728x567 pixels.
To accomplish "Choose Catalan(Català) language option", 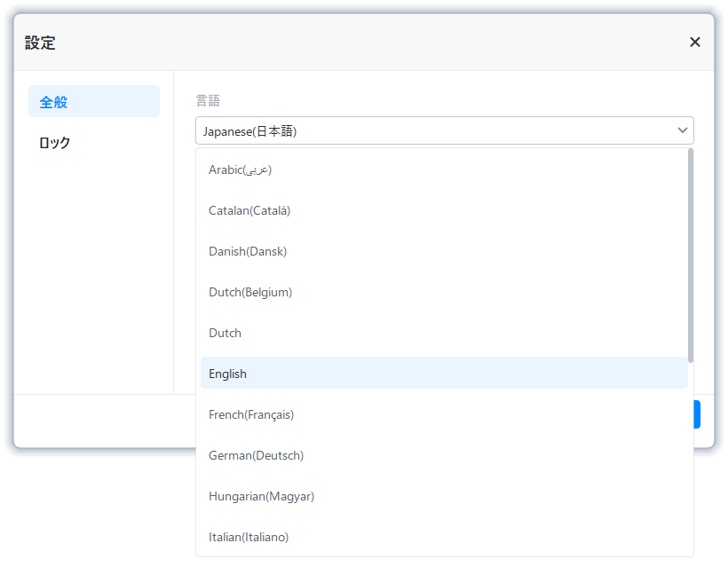I will [444, 210].
